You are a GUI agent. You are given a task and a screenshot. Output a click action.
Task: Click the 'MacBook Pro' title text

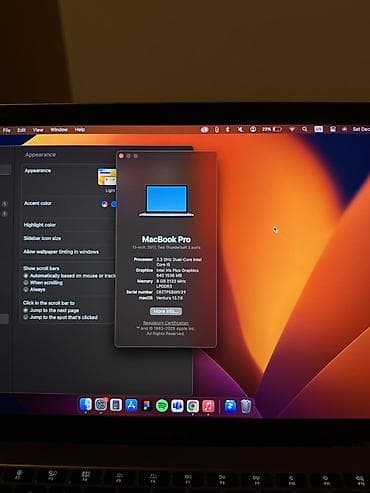click(166, 239)
